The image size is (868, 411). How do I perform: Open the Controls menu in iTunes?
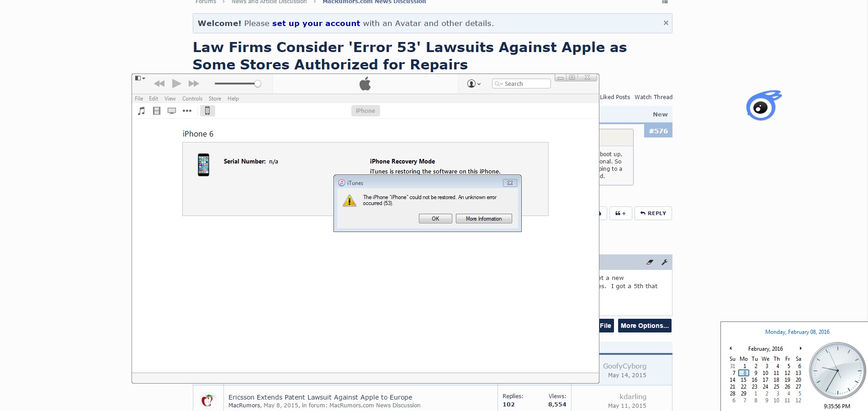(192, 99)
